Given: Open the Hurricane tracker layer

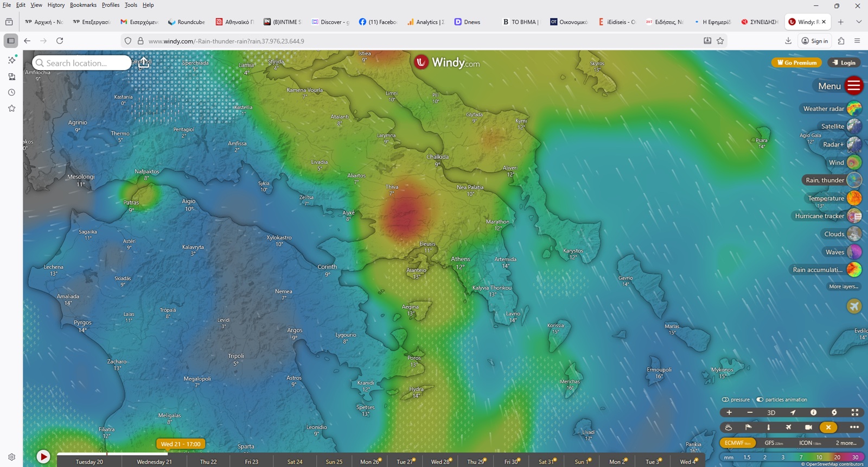Looking at the screenshot, I should coord(854,216).
